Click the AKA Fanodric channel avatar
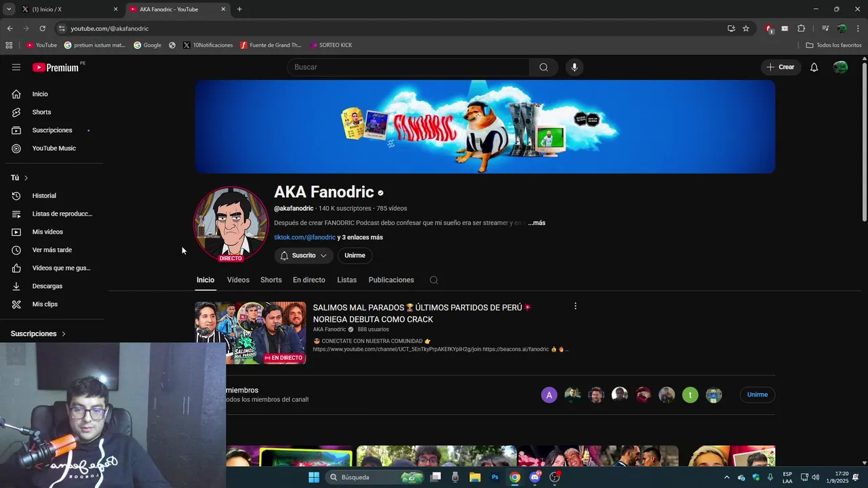 [231, 224]
